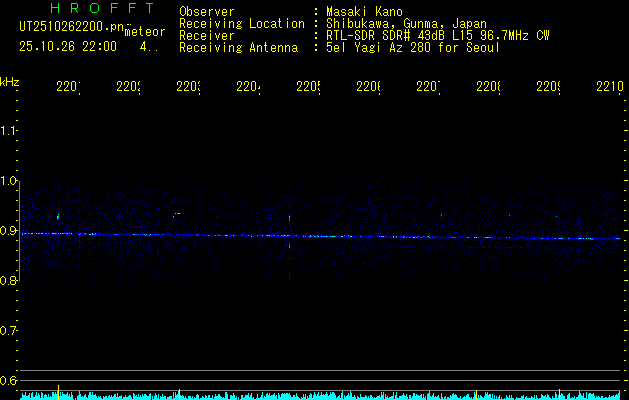This screenshot has height=400, width=629.
Task: Click the word meteor in header
Action: pos(145,31)
